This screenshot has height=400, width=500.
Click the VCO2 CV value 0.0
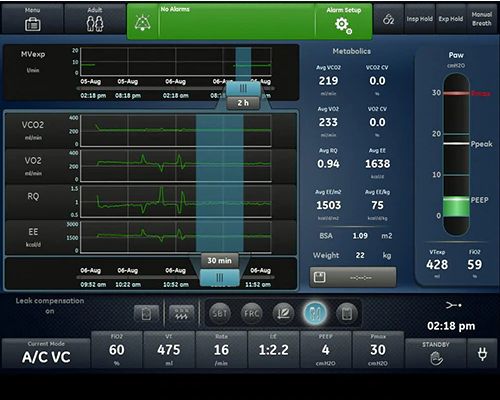[377, 81]
